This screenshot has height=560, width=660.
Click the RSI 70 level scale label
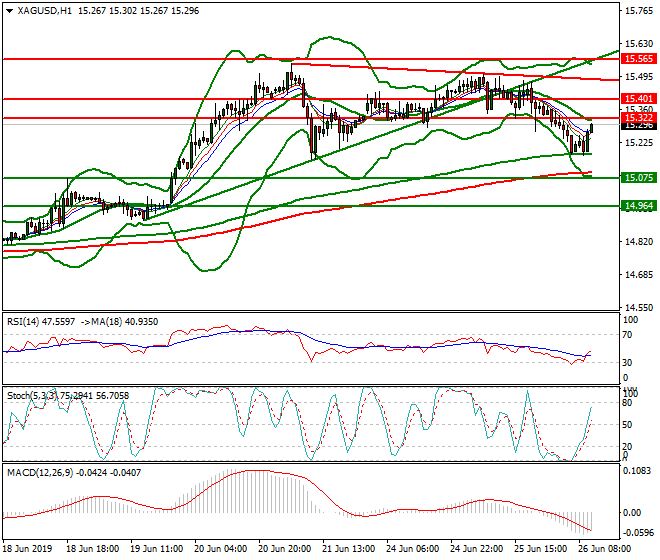pos(628,335)
